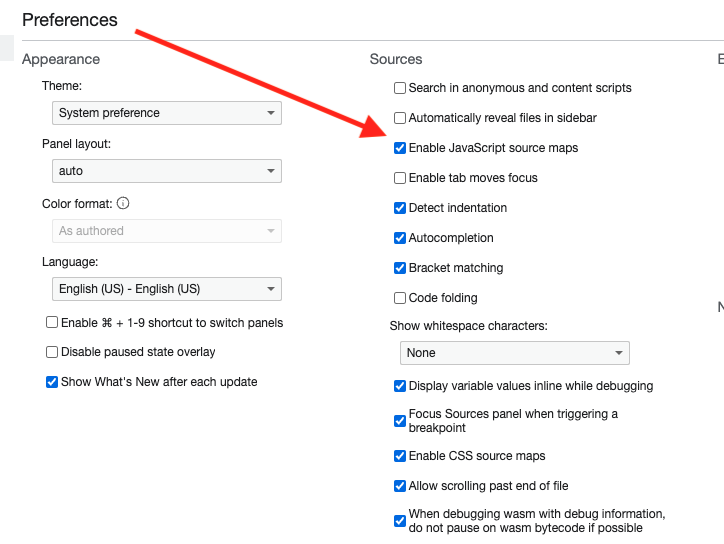Enable Code folding checkbox
Viewport: 724px width, 544px height.
[x=400, y=298]
